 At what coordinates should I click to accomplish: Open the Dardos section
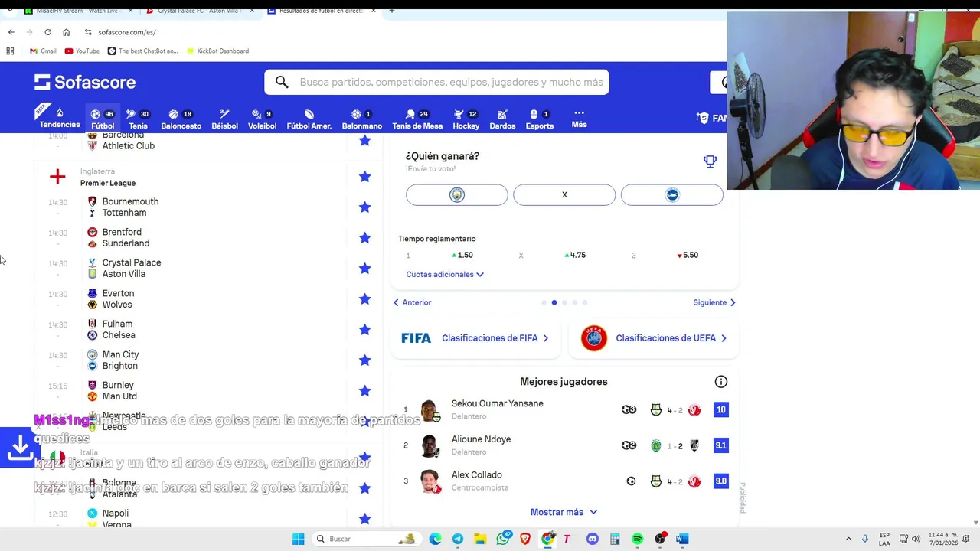tap(502, 119)
